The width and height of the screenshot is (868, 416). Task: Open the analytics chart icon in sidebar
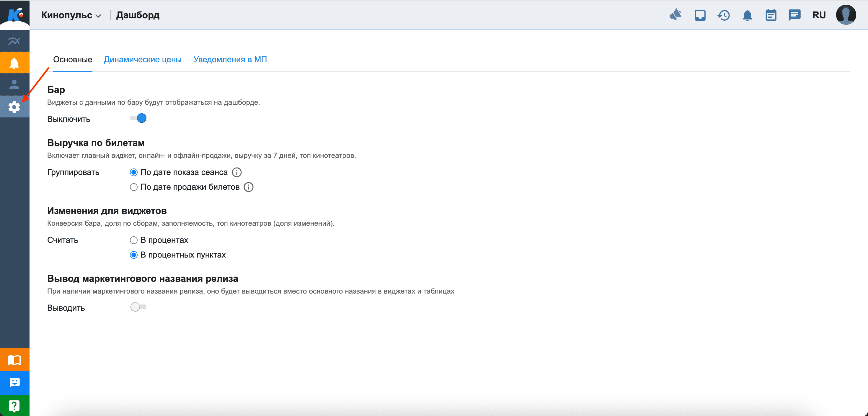[14, 41]
